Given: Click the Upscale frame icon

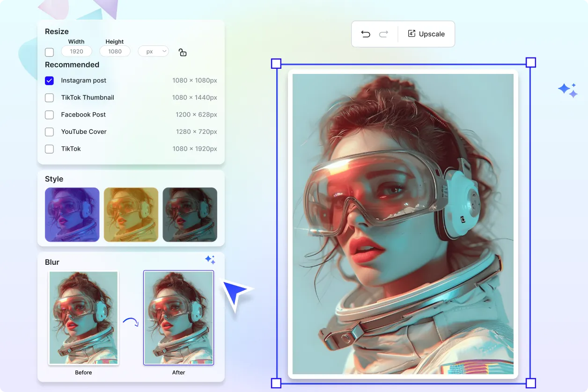Looking at the screenshot, I should coord(412,34).
